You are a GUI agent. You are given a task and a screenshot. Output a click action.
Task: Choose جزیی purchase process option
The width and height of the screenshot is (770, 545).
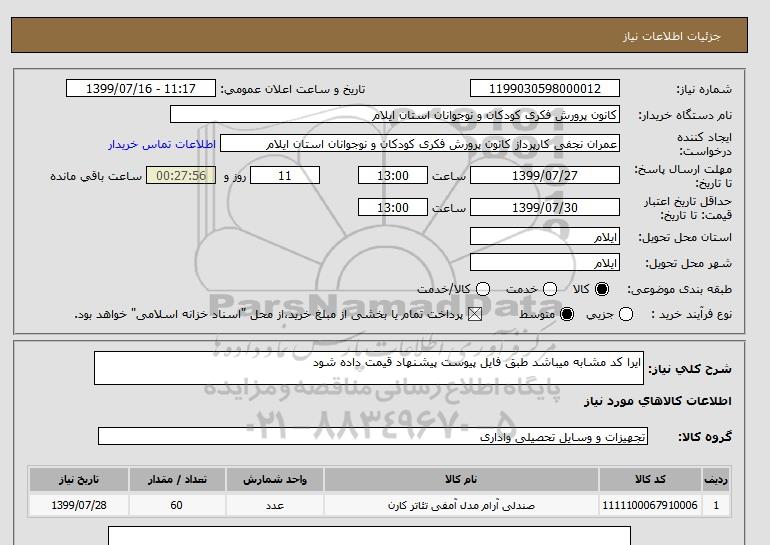point(626,314)
